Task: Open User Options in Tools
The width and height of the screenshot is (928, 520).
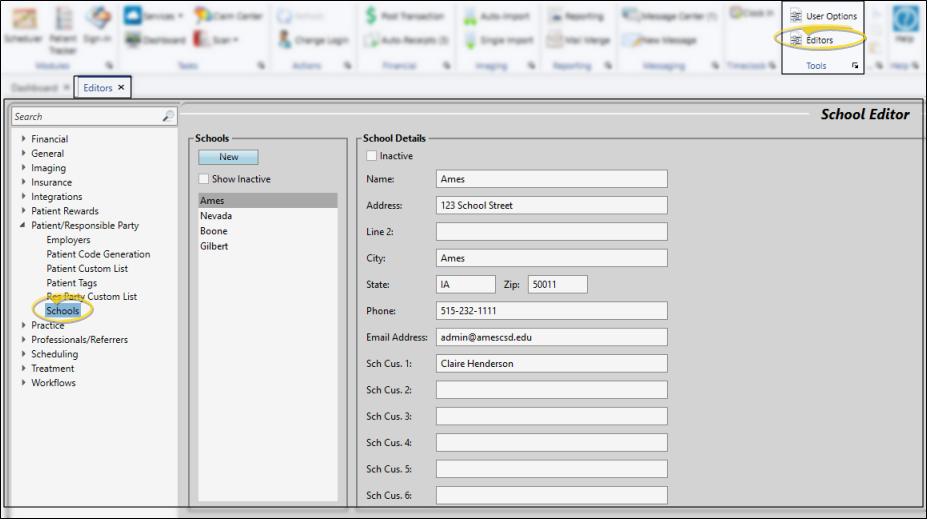Action: coord(822,16)
